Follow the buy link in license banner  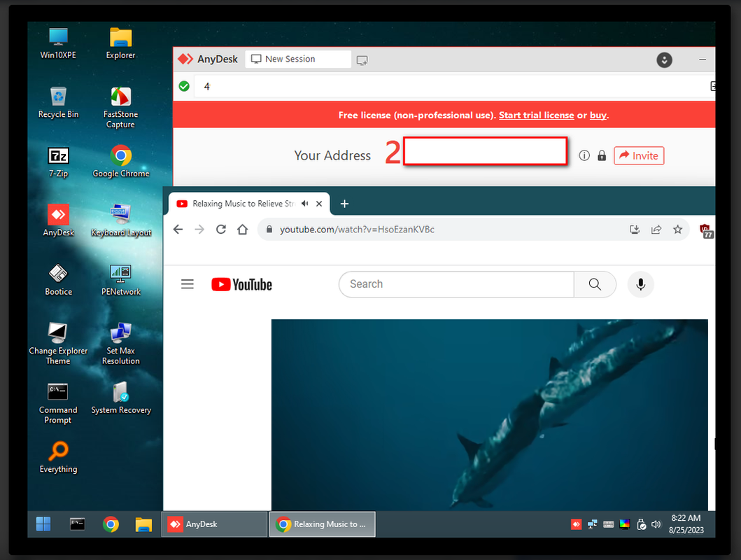[x=598, y=115]
